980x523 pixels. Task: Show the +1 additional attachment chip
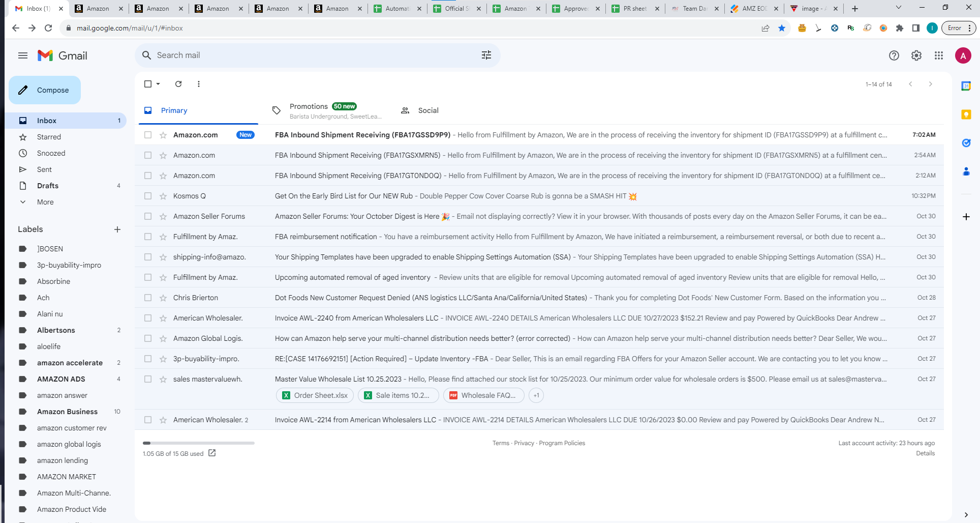tap(536, 395)
